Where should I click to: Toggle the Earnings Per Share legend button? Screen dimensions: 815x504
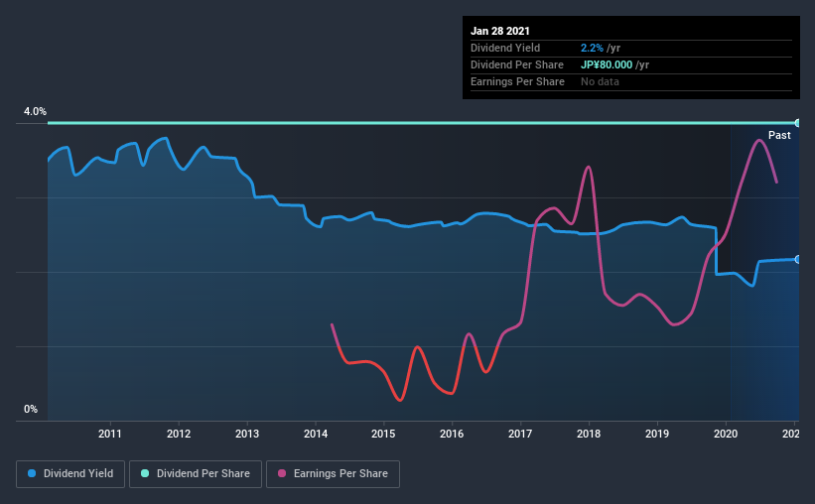point(333,474)
